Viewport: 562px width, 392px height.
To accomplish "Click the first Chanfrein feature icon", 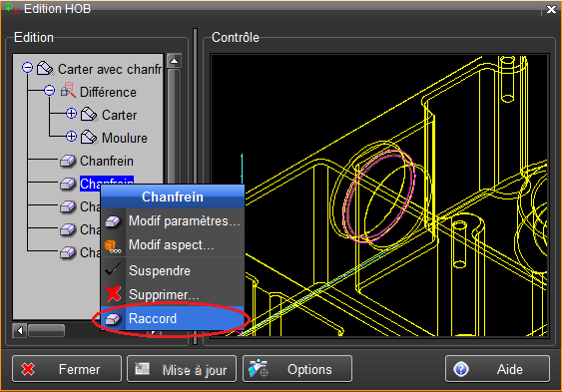I will [x=68, y=161].
